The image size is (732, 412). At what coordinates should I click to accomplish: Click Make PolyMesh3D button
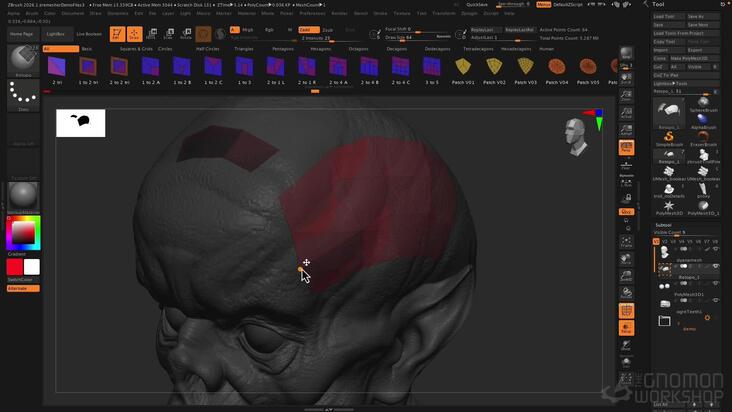tap(694, 58)
